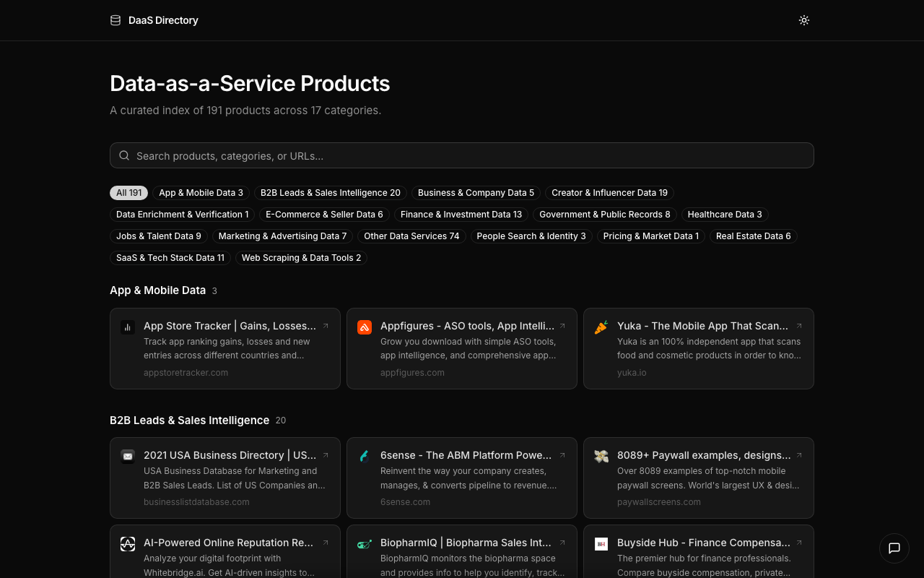Filter by Creator & Influencer Data

(609, 193)
